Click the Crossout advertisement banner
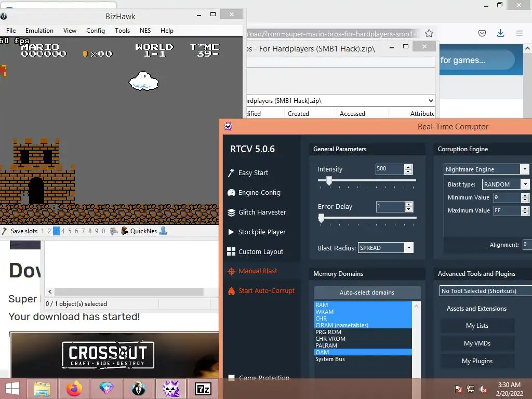 click(115, 355)
